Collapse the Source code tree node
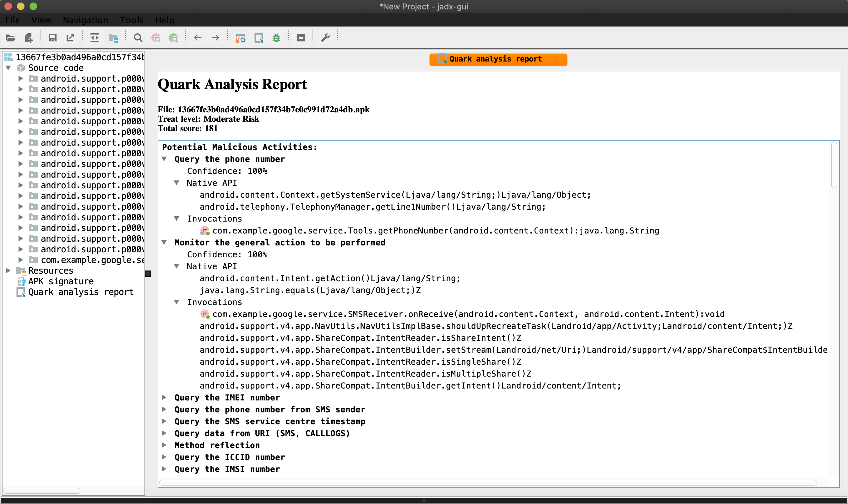This screenshot has width=848, height=504. click(x=8, y=68)
